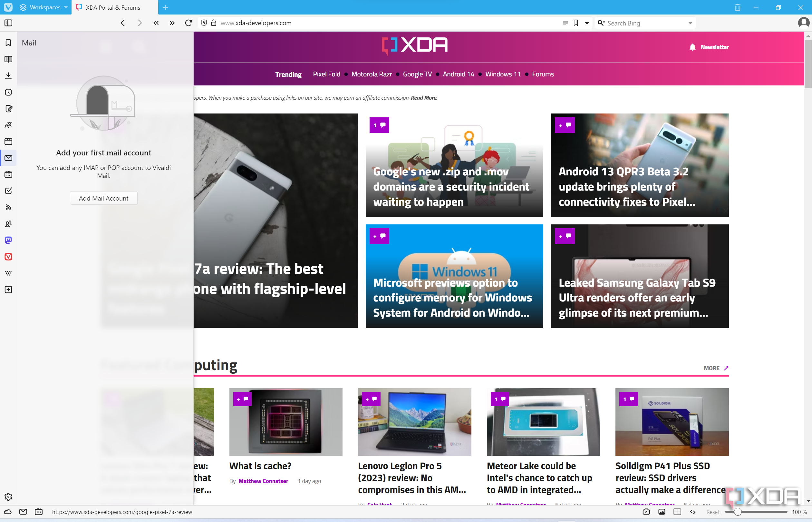The image size is (812, 522).
Task: Click the Add Mail Account button
Action: (x=103, y=198)
